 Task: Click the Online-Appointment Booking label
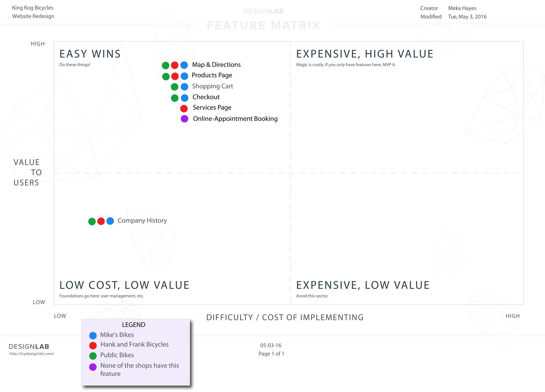(235, 119)
